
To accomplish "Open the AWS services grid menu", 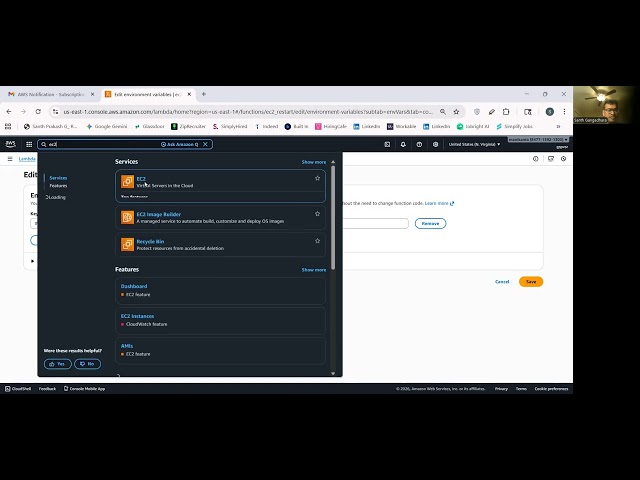I will [29, 144].
